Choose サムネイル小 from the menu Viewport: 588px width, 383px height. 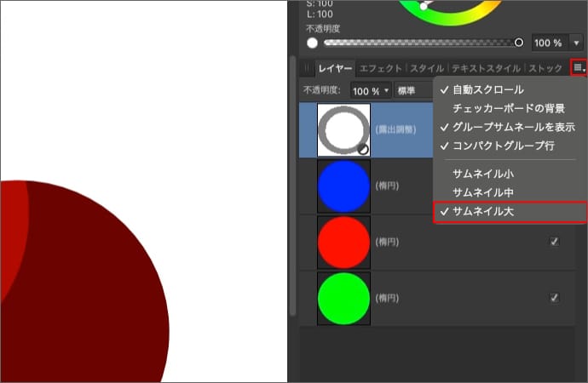point(482,173)
